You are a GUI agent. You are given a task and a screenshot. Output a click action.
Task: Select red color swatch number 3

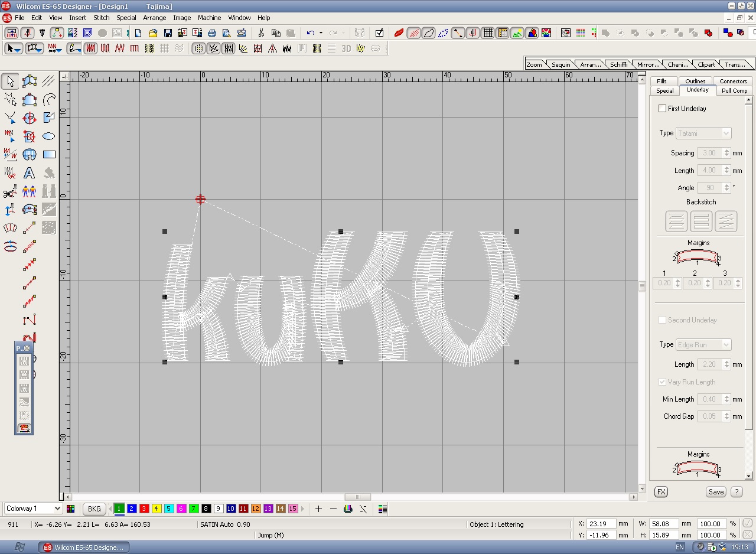tap(144, 509)
